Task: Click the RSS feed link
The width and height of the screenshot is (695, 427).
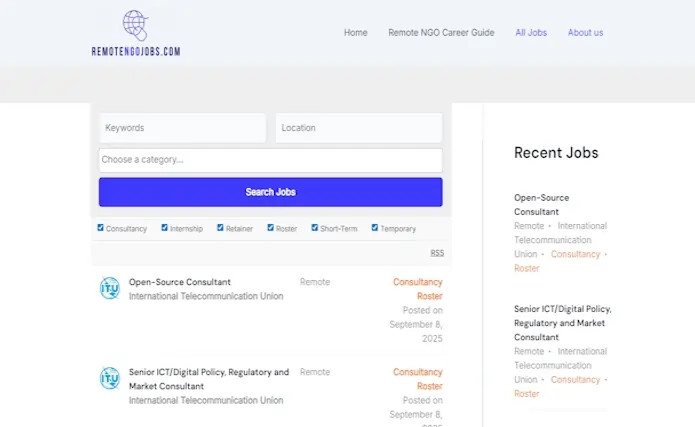Action: tap(437, 253)
